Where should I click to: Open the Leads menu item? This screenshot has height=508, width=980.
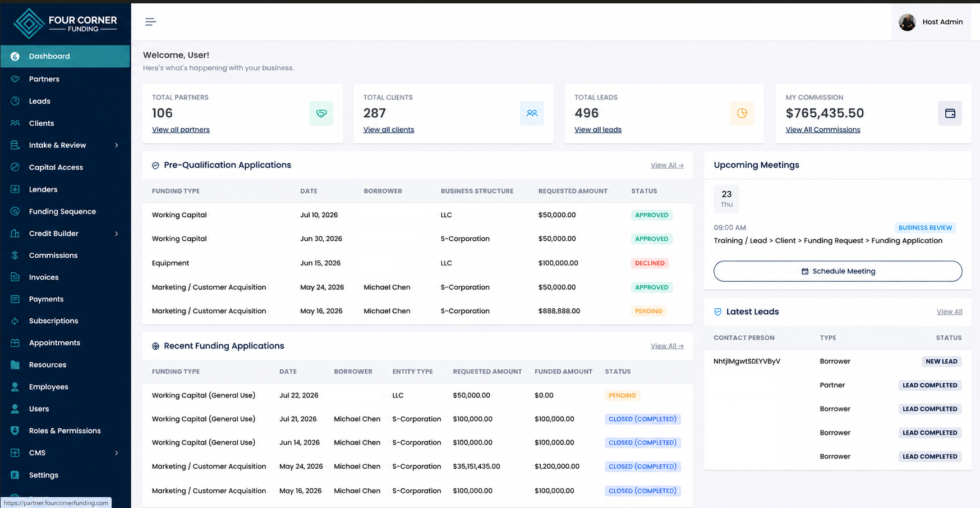coord(65,101)
